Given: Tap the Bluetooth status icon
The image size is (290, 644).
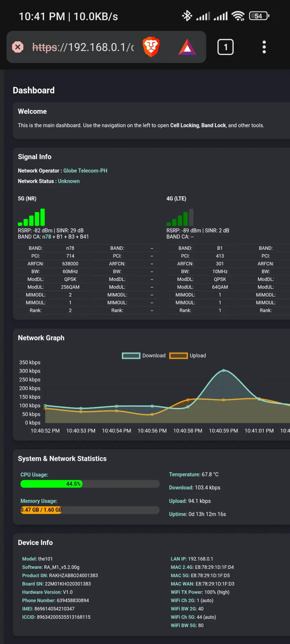Looking at the screenshot, I should click(187, 16).
